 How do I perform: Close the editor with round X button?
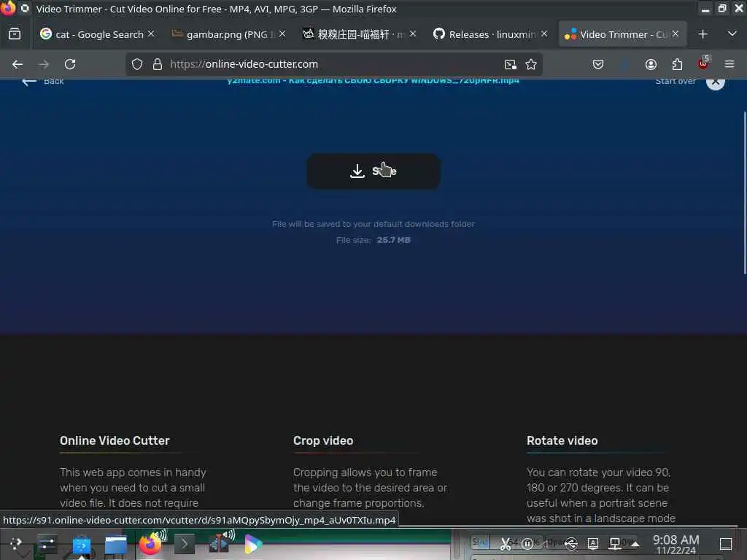[715, 82]
